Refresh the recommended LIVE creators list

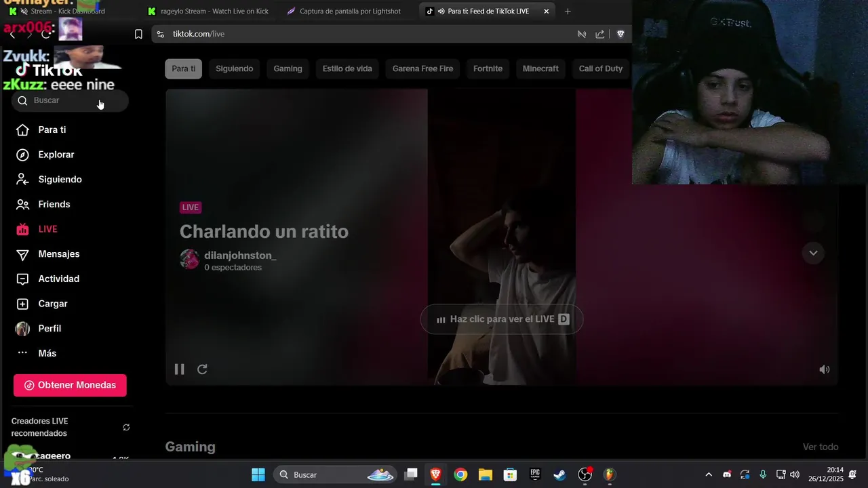(x=126, y=428)
